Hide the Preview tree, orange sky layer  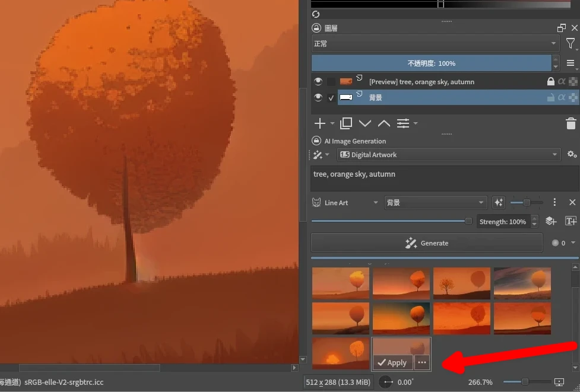pyautogui.click(x=318, y=82)
